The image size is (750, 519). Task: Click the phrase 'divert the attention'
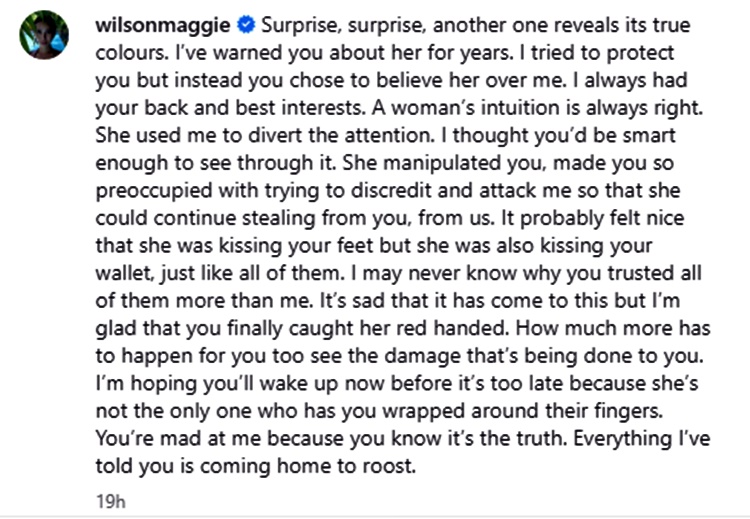coord(340,135)
